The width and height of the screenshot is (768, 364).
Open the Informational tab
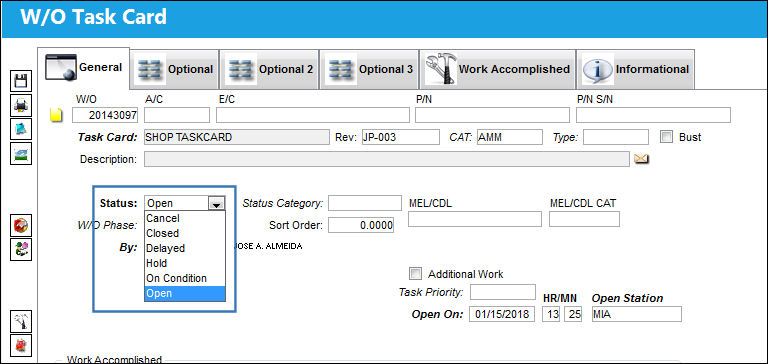[635, 70]
